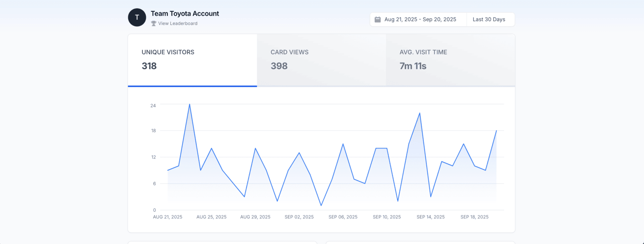Click the 24 value on the y-axis
The height and width of the screenshot is (244, 644).
click(x=153, y=106)
